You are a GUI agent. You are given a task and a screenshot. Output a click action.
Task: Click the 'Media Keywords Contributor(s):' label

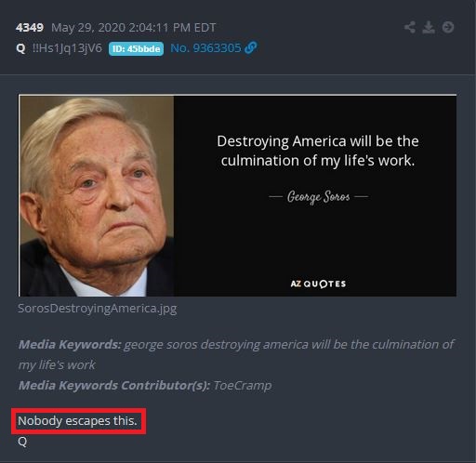pos(114,385)
